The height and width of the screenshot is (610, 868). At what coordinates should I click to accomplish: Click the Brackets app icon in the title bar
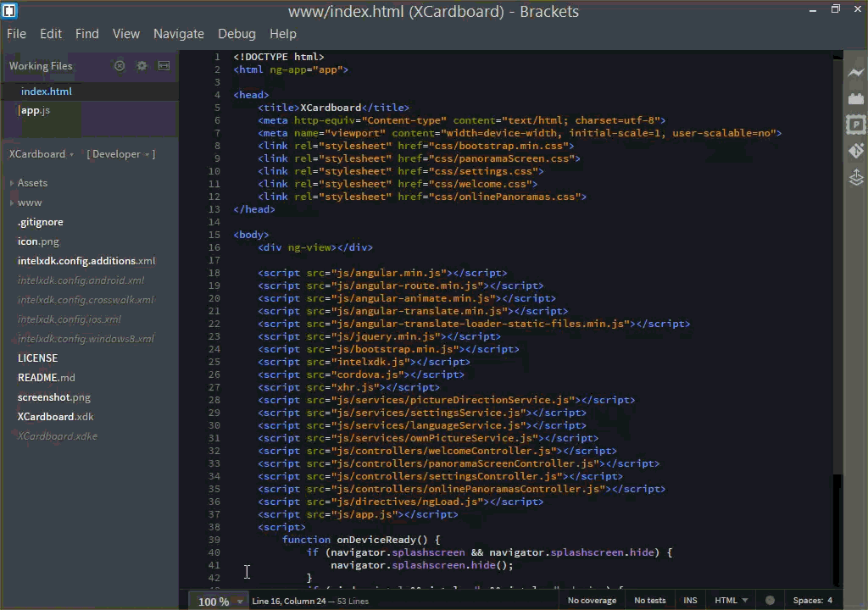[9, 10]
